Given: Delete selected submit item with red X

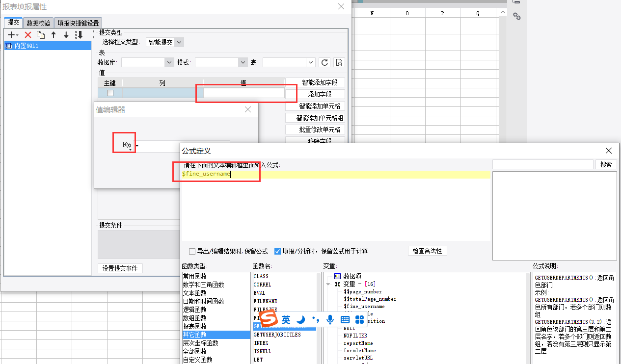Looking at the screenshot, I should (28, 35).
